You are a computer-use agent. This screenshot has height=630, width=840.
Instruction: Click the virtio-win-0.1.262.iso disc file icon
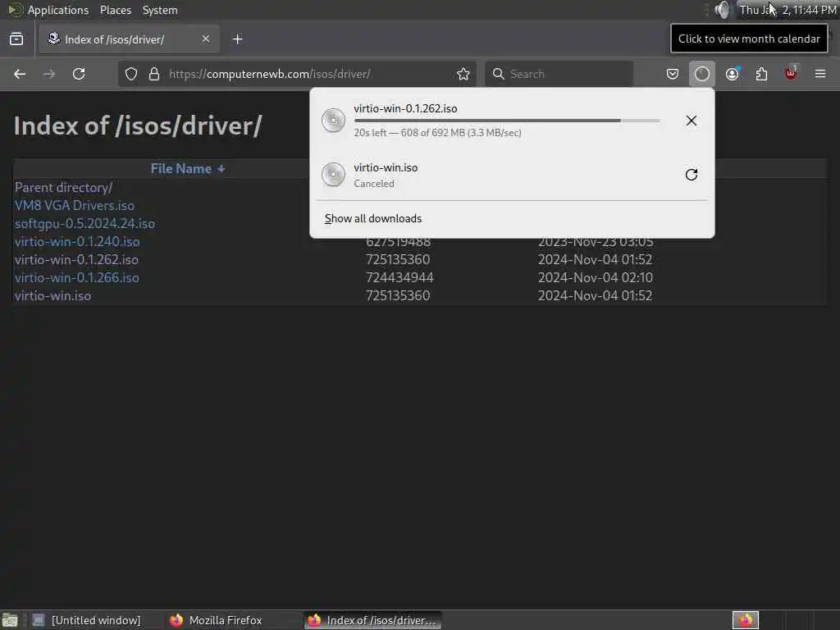[x=333, y=121]
